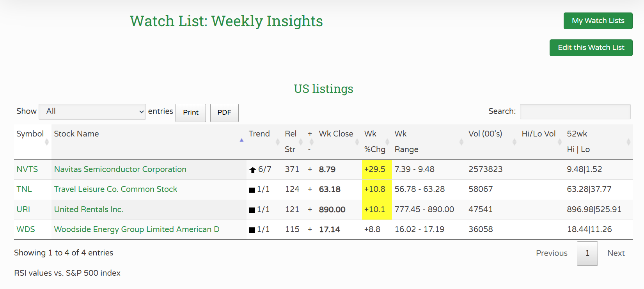The width and height of the screenshot is (644, 289).
Task: Focus the Search input field
Action: [x=575, y=112]
